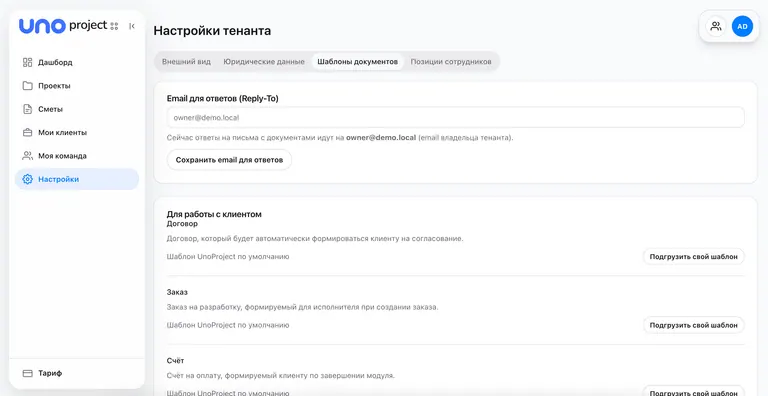Open Тариф page
Image resolution: width=768 pixels, height=396 pixels.
pos(77,373)
